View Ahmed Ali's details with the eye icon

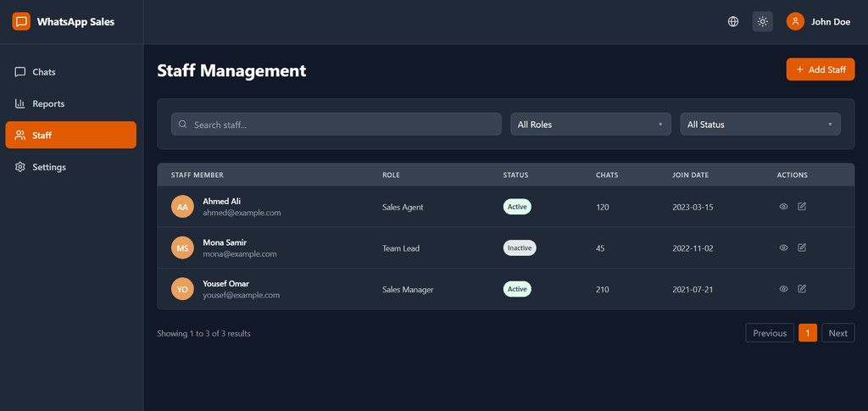(x=783, y=207)
